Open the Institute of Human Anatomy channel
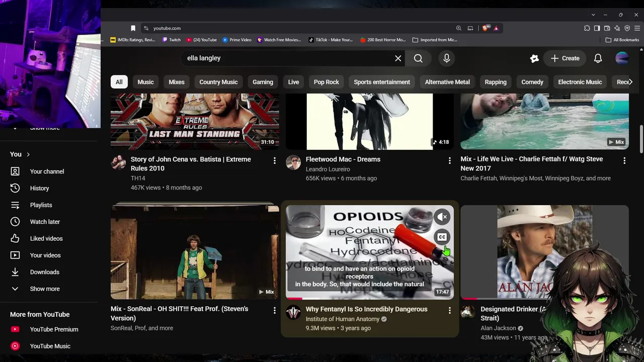 [x=342, y=319]
